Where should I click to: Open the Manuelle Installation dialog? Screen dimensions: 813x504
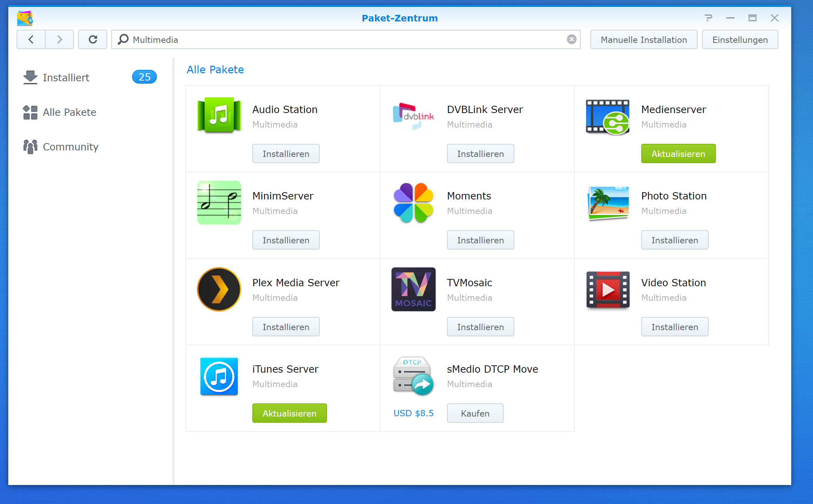pyautogui.click(x=643, y=39)
